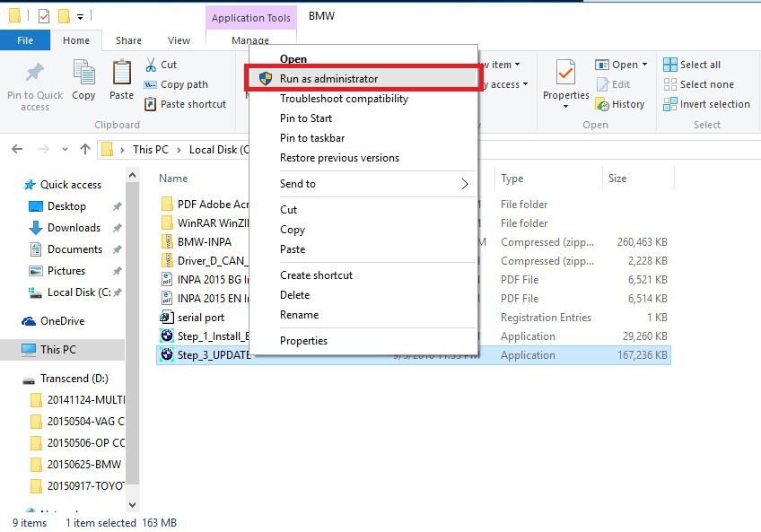Choose Run as administrator
This screenshot has height=532, width=761.
coord(363,79)
